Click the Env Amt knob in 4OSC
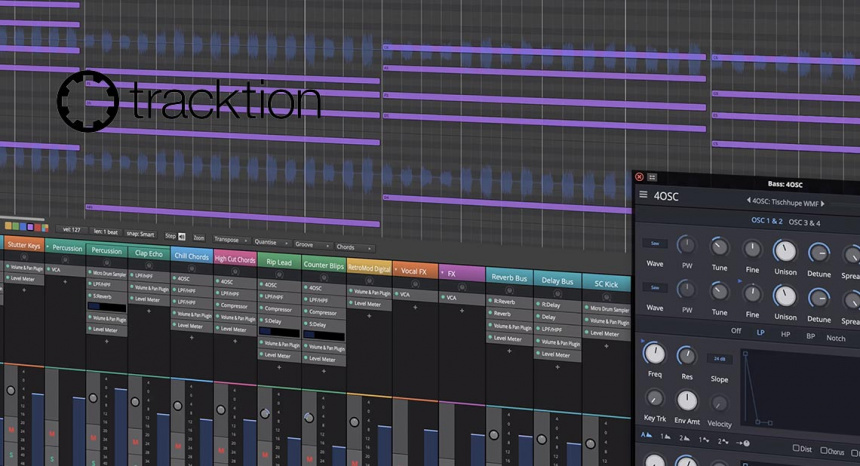This screenshot has height=466, width=860. [687, 400]
